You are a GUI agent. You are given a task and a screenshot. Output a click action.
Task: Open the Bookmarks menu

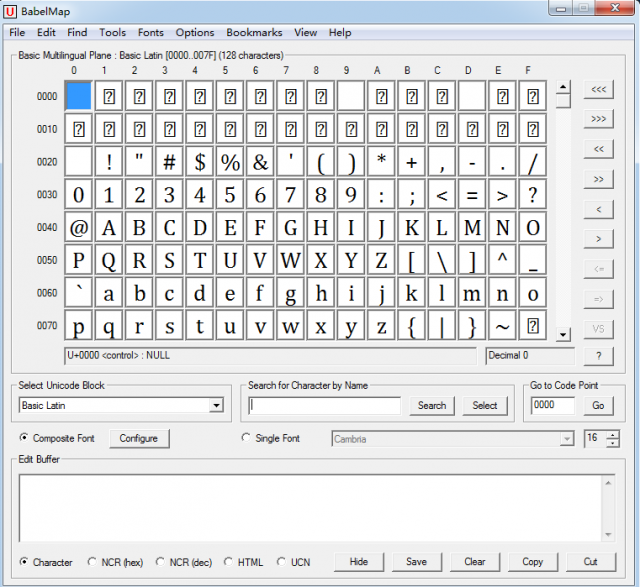(x=254, y=33)
